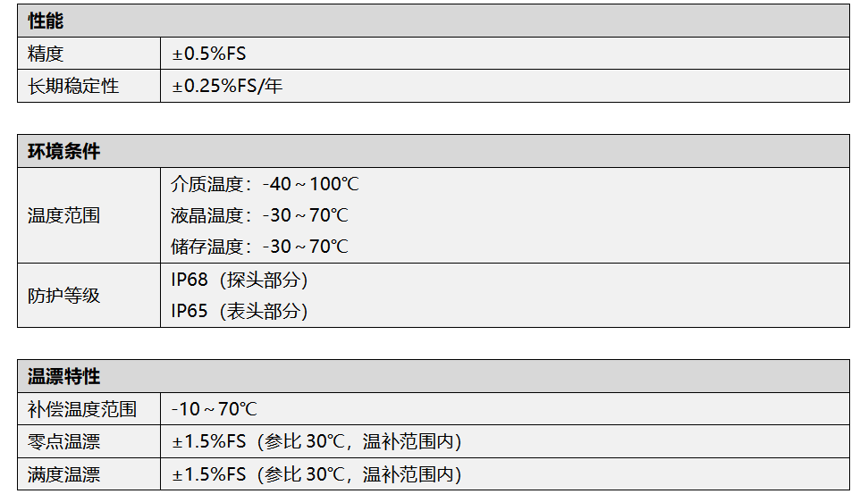Select the 精度 row label
The width and height of the screenshot is (868, 494).
click(x=46, y=54)
